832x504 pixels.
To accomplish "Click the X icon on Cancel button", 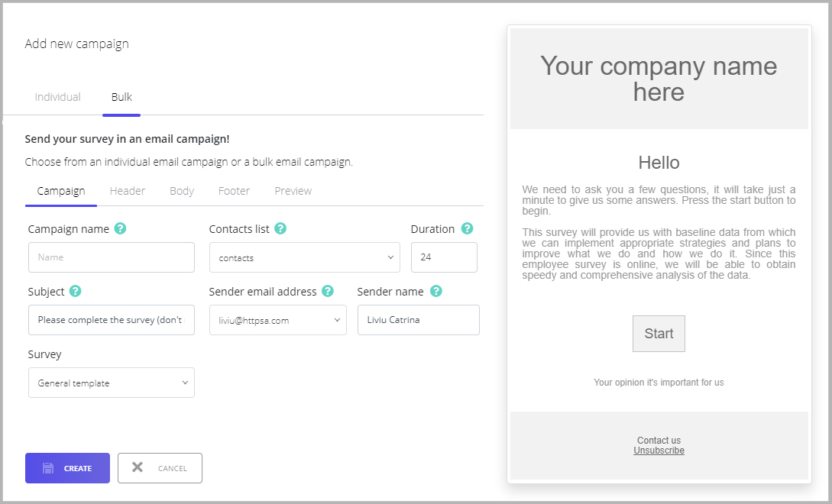I will pyautogui.click(x=138, y=467).
